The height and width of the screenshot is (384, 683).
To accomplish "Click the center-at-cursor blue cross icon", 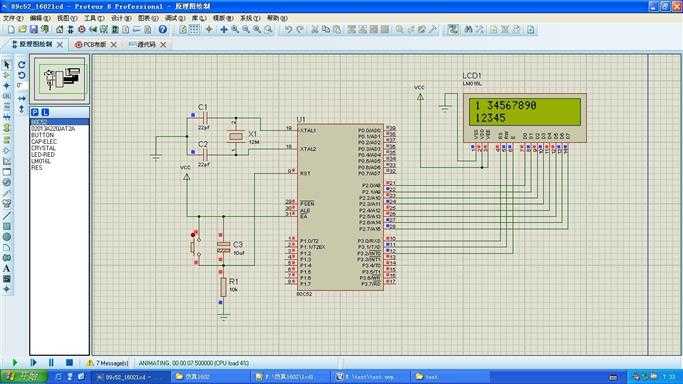I will click(224, 30).
